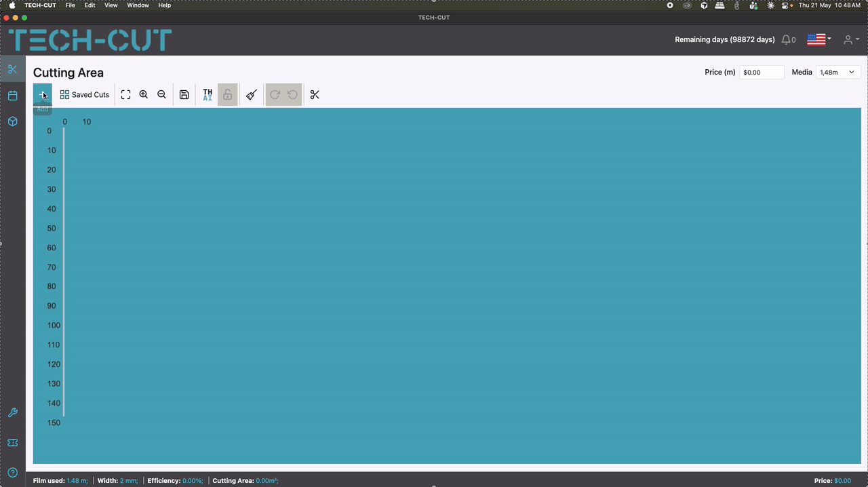This screenshot has height=487, width=868.
Task: Open the help question mark icon
Action: [12, 473]
